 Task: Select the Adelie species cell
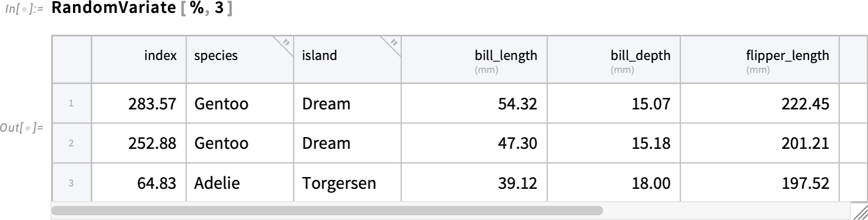click(240, 183)
